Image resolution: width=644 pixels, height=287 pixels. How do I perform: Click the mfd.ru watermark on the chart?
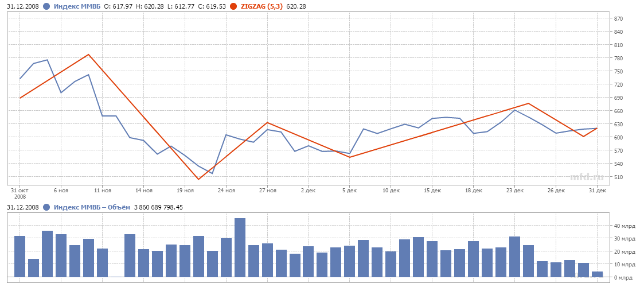pyautogui.click(x=588, y=176)
